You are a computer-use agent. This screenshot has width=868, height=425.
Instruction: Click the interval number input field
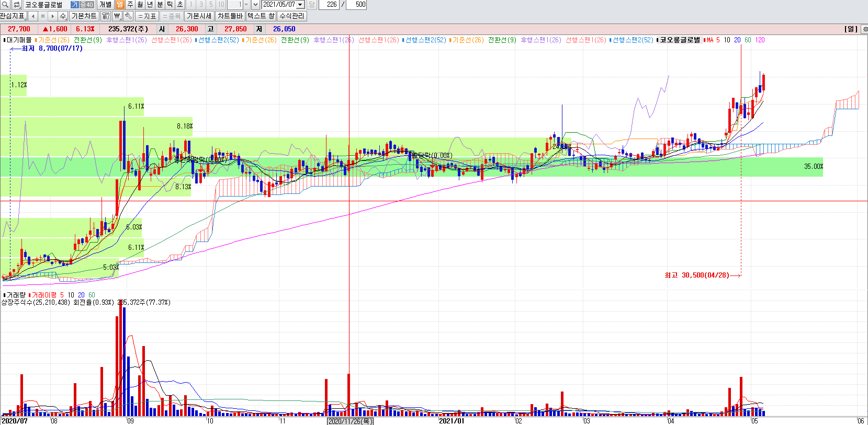pos(235,5)
